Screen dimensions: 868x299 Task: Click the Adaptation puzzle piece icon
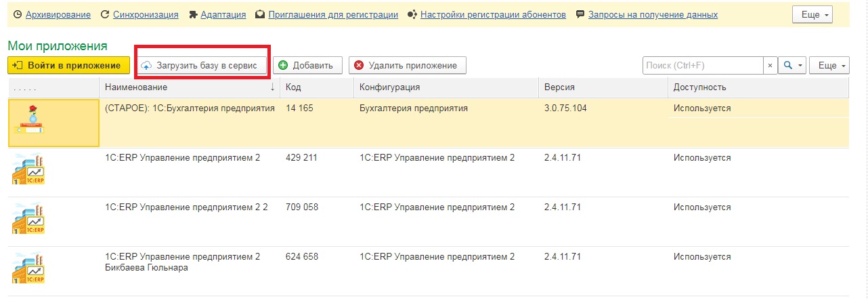[194, 14]
